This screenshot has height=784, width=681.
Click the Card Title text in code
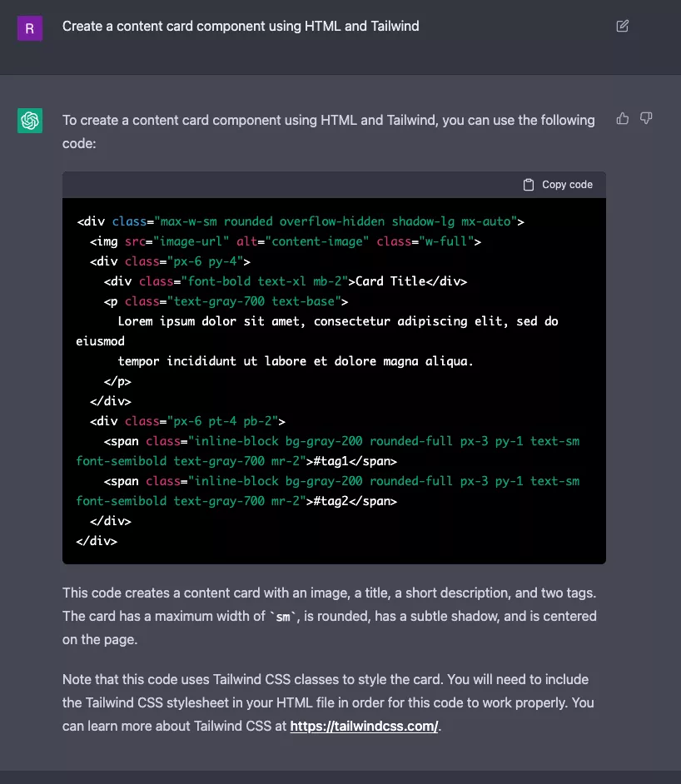point(390,281)
